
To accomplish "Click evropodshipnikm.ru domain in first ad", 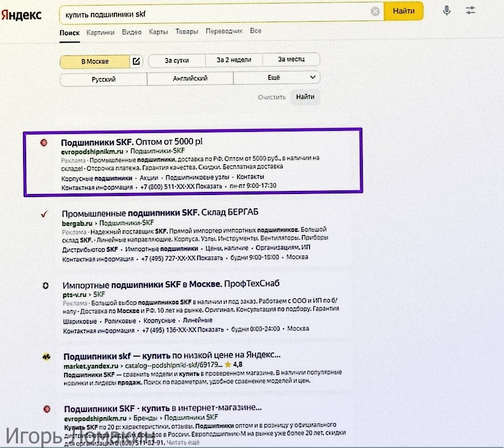I will (92, 152).
